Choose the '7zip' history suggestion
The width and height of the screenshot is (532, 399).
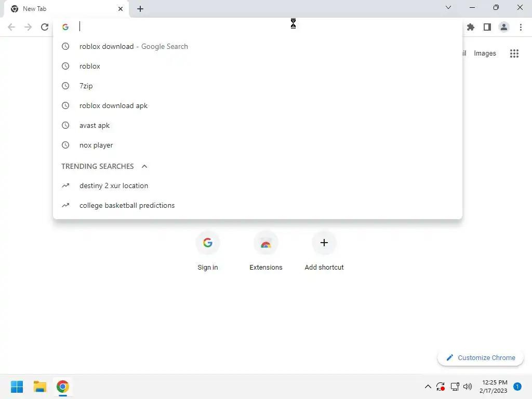pyautogui.click(x=258, y=86)
